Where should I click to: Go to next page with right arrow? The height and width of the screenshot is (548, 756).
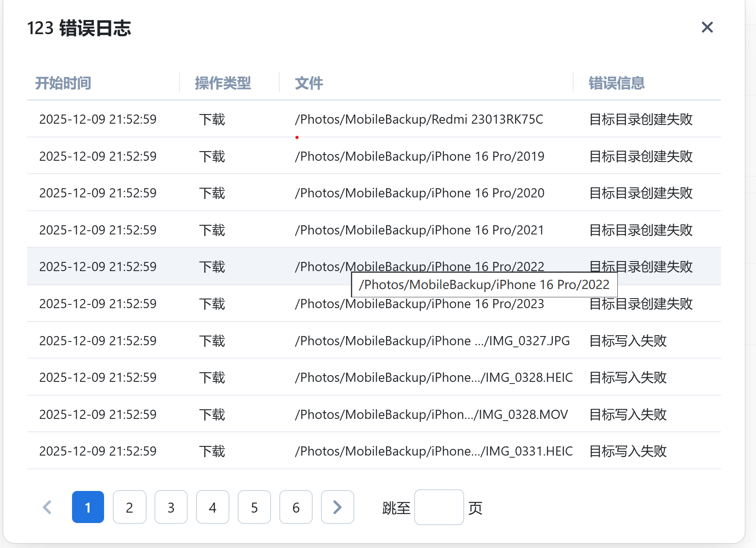[x=337, y=507]
